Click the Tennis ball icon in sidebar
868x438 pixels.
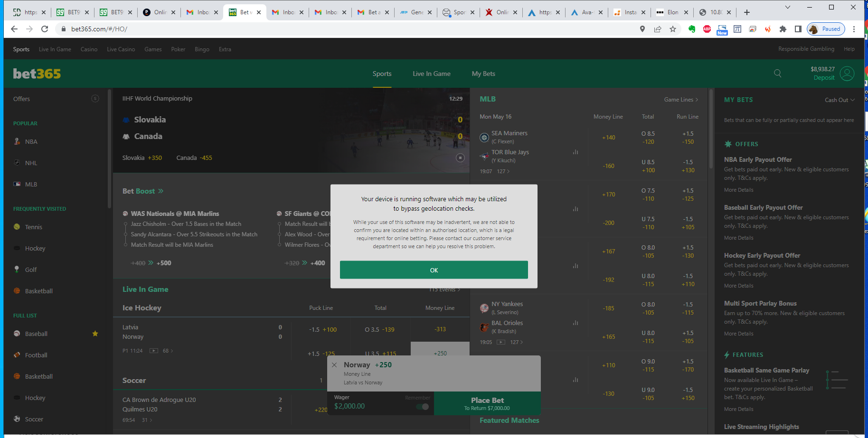pyautogui.click(x=17, y=227)
